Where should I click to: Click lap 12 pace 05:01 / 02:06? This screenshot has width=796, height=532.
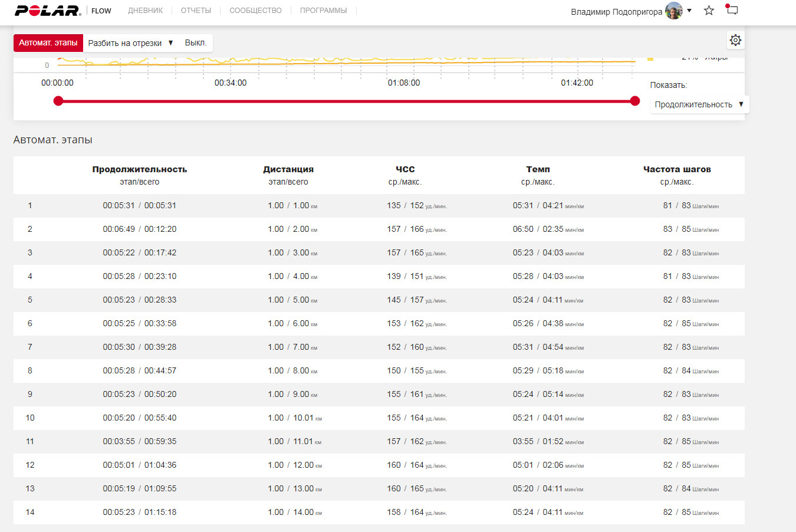click(548, 465)
